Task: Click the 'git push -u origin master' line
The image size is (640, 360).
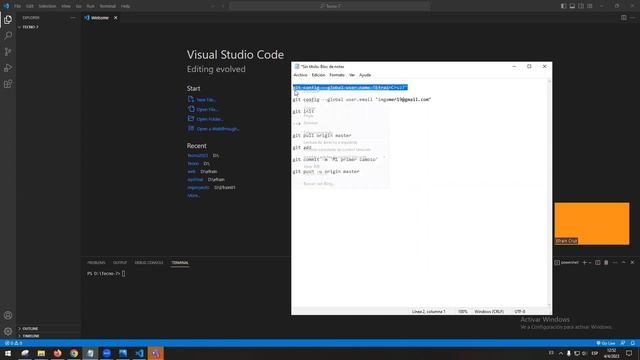Action: 326,172
